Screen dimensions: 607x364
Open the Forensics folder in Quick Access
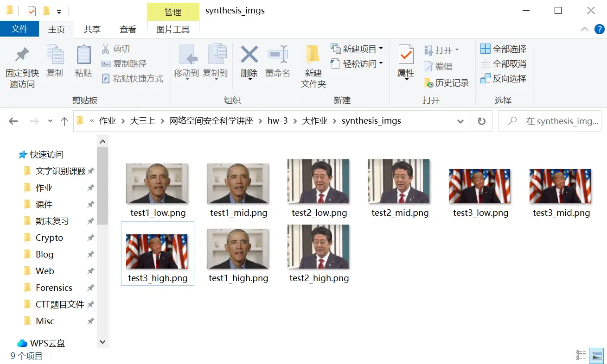54,288
